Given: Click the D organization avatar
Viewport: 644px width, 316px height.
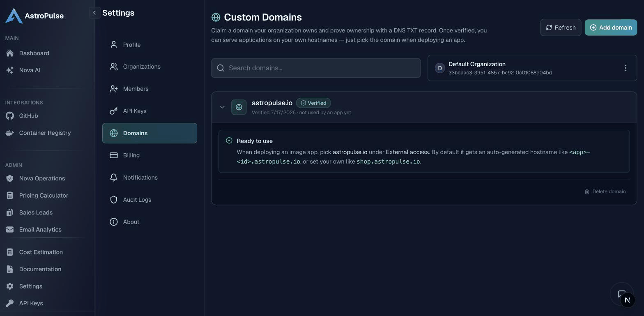Looking at the screenshot, I should tap(440, 68).
